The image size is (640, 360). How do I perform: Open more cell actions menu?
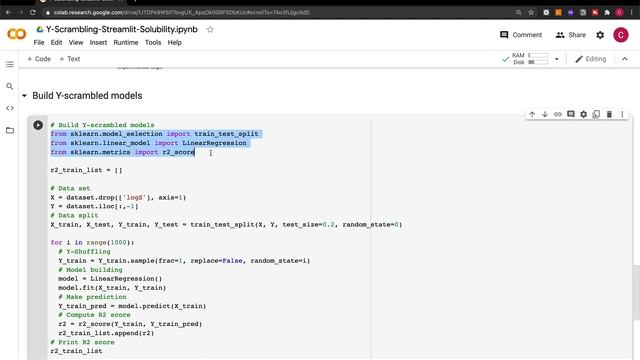(622, 114)
